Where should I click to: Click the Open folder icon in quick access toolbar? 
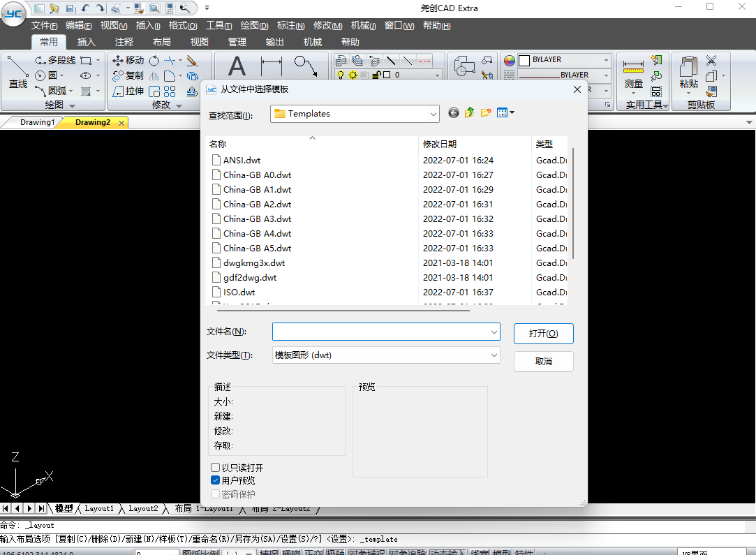tap(54, 8)
